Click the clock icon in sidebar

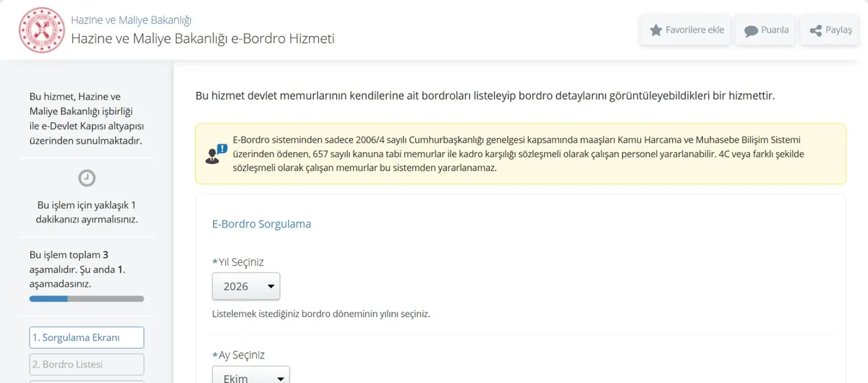[x=87, y=178]
